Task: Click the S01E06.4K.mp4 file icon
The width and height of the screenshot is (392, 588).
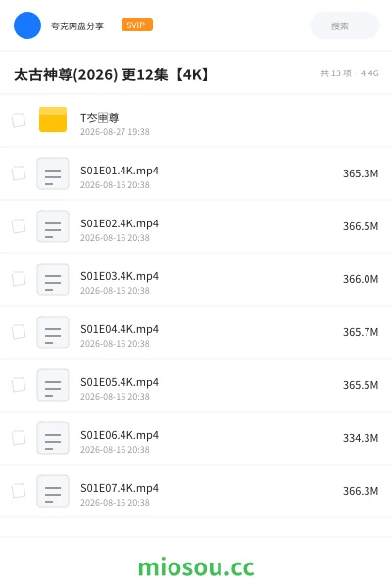Action: [x=53, y=438]
